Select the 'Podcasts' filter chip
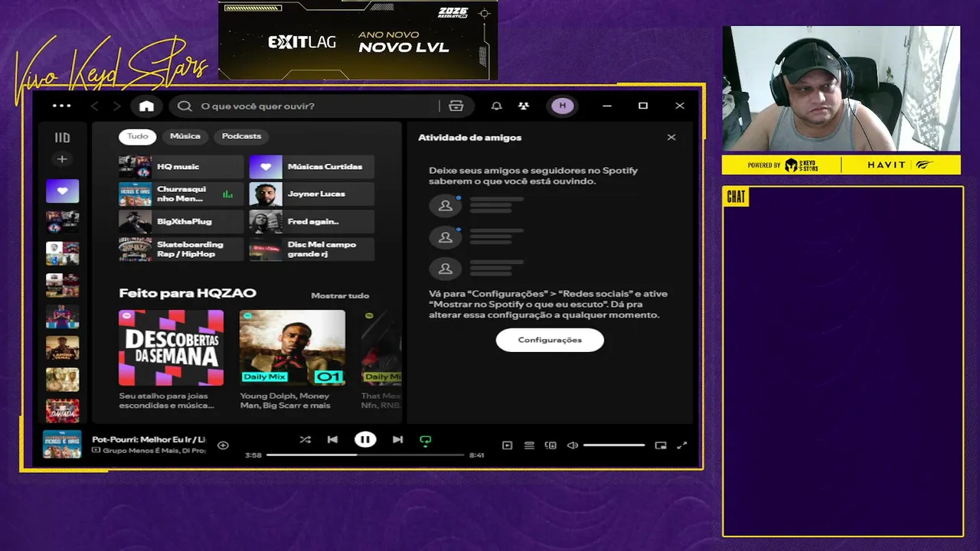Screen dimensions: 980x551 pos(241,136)
